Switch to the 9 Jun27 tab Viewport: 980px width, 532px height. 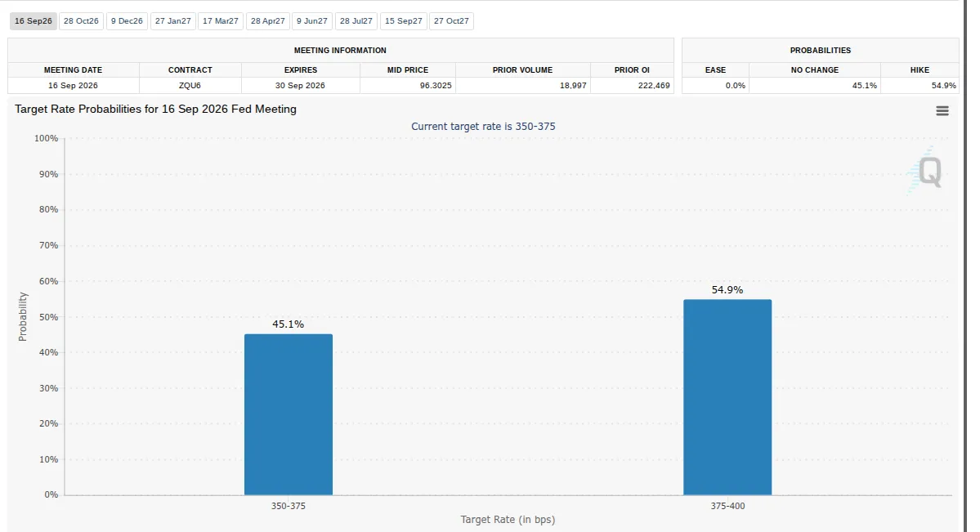point(312,21)
